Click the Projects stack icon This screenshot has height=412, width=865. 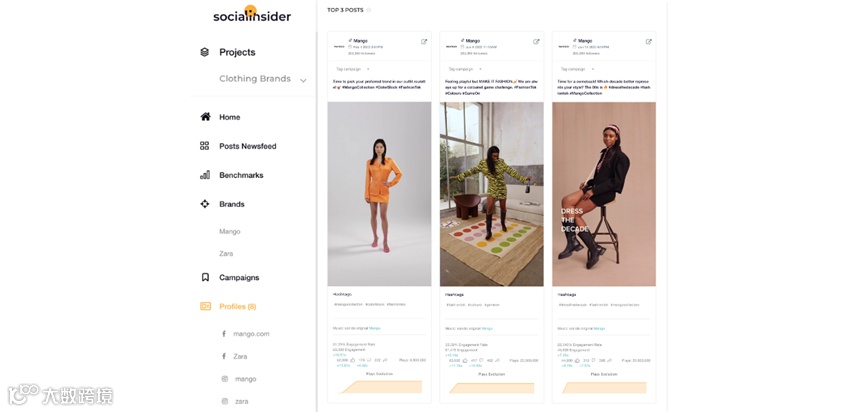205,52
